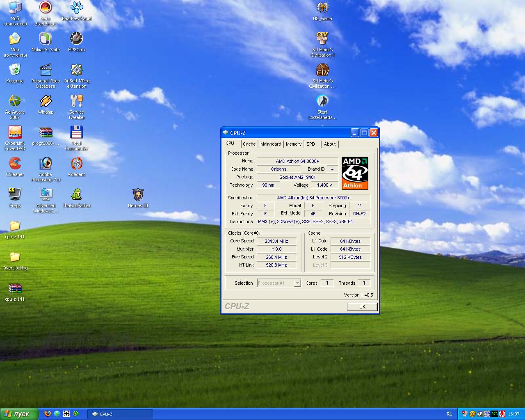This screenshot has width=525, height=420.
Task: Click the Bus Speed value 260.4 MHz
Action: pos(276,257)
